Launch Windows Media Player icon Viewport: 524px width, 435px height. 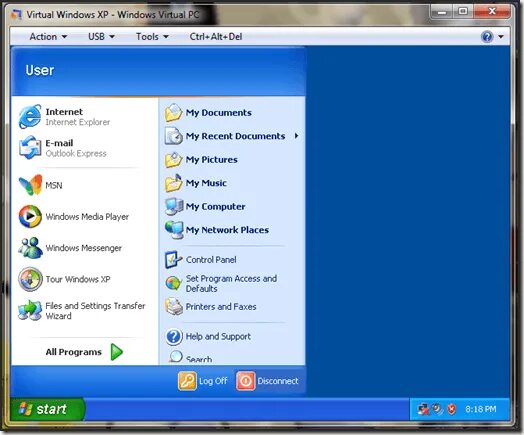30,216
